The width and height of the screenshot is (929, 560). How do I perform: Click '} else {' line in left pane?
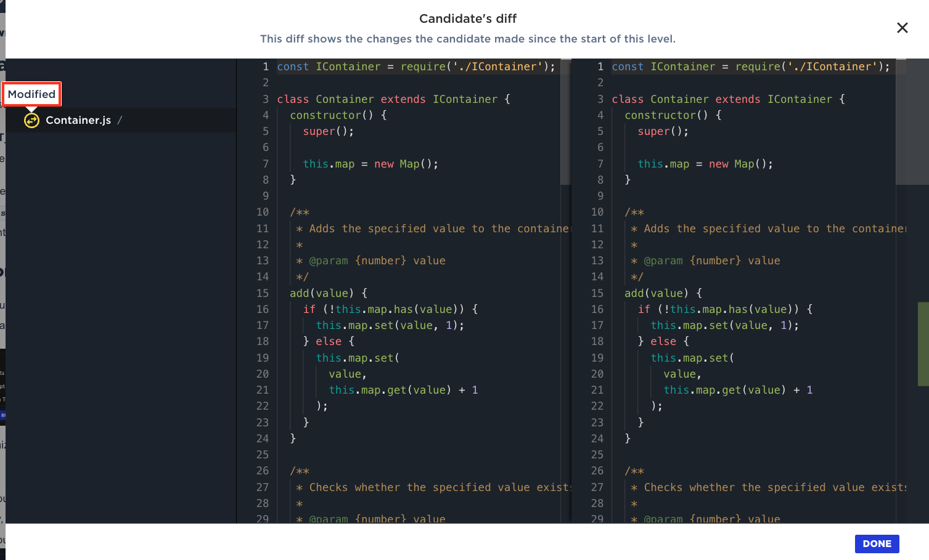pyautogui.click(x=329, y=341)
